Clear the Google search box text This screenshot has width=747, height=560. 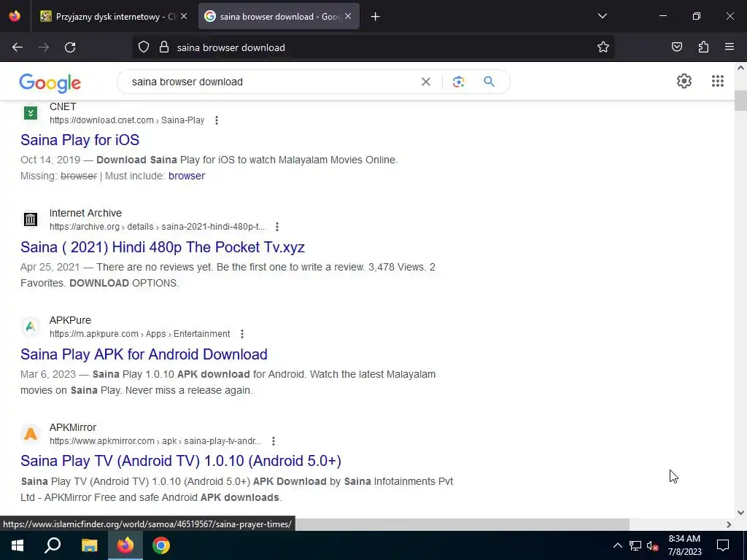[x=426, y=82]
